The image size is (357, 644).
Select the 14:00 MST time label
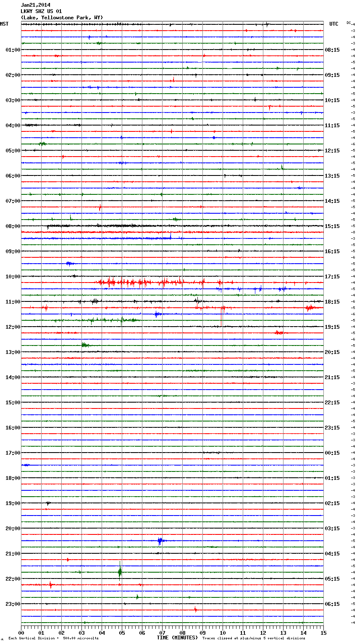(13, 377)
